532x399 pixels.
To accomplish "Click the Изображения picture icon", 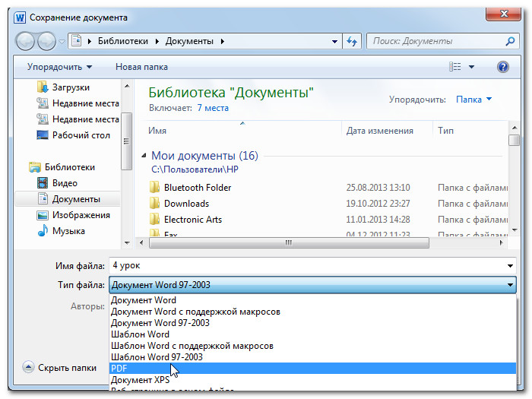I will coord(43,215).
